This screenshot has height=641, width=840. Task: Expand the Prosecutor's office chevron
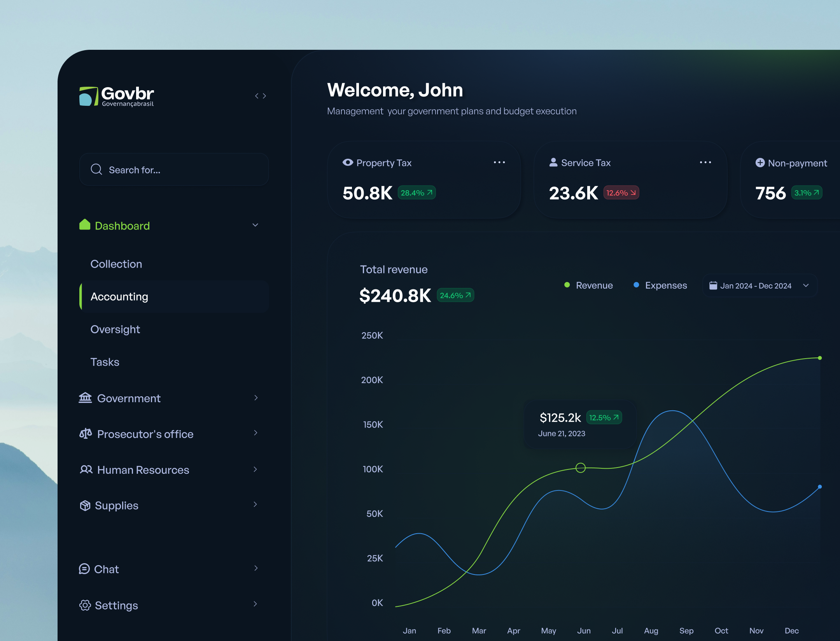255,433
